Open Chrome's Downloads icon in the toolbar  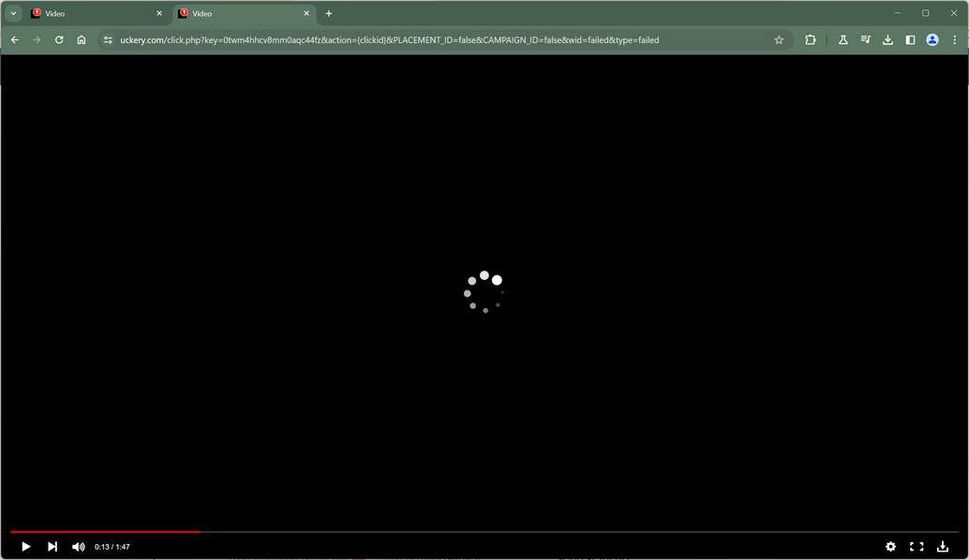(x=887, y=39)
